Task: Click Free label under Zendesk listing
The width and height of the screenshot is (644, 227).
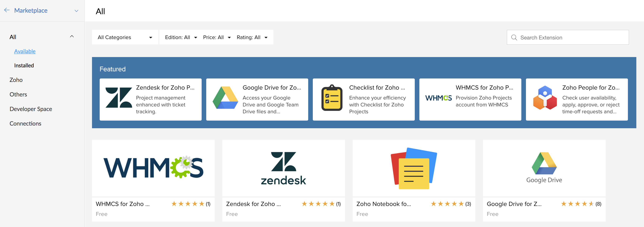Action: click(x=232, y=214)
